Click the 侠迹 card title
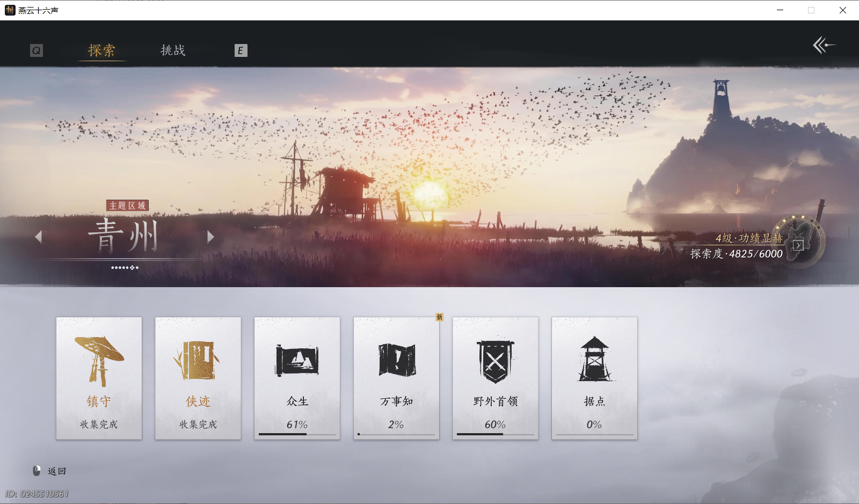 198,401
